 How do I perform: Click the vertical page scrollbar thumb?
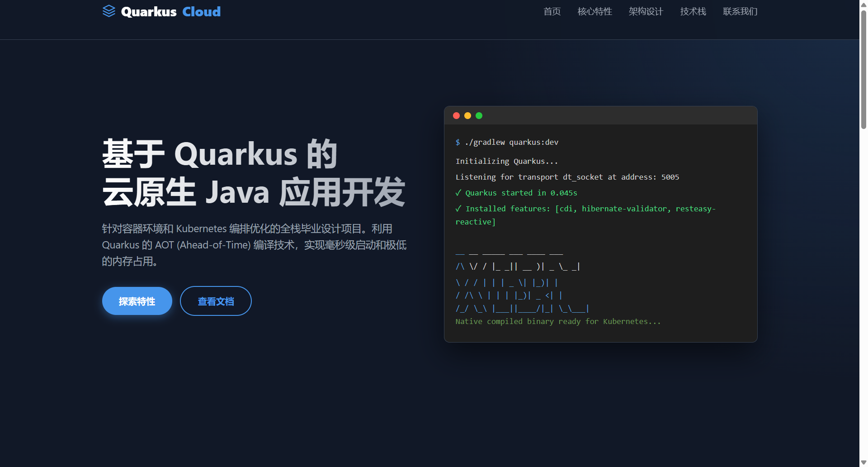click(x=863, y=68)
